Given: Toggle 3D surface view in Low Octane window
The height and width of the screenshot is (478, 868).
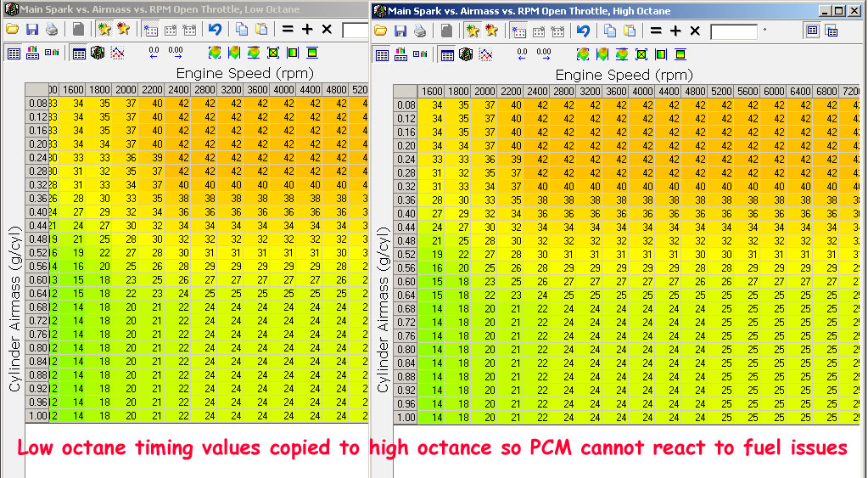Looking at the screenshot, I should click(97, 53).
